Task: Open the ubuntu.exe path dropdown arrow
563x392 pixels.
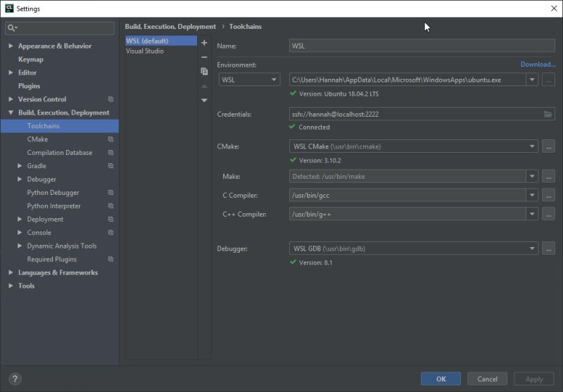Action: [532, 80]
